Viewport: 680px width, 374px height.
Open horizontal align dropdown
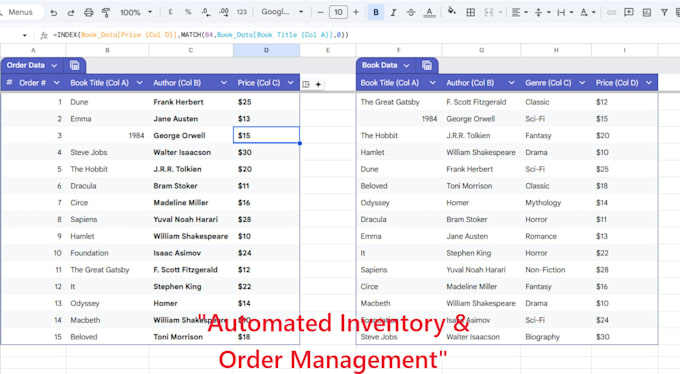(x=520, y=13)
